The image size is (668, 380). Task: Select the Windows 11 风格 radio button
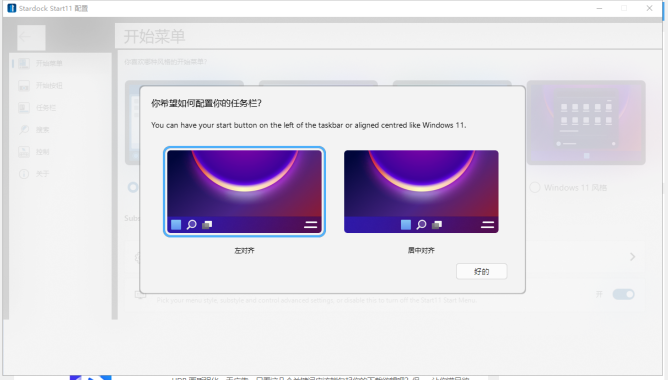[x=535, y=187]
